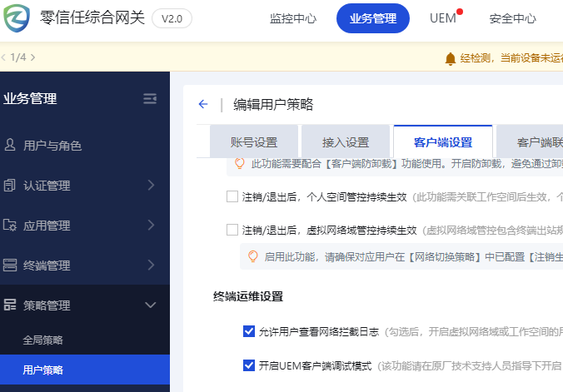Enable 注销/退出后，个人空间管控持续生效 checkbox
The image size is (563, 392).
point(232,197)
